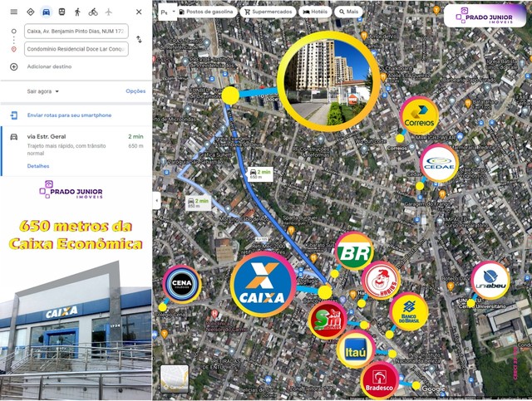This screenshot has height=401, width=532.
Task: Select cycling travel mode
Action: [x=93, y=12]
